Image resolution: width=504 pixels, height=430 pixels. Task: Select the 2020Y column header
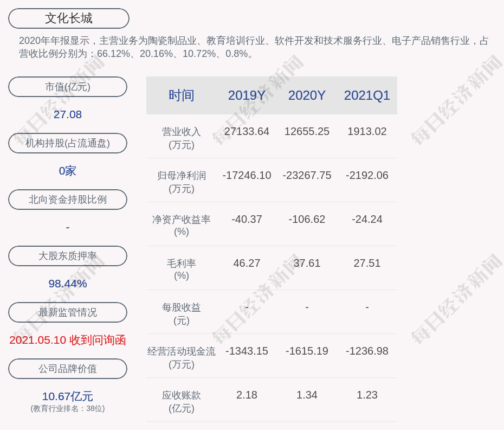[307, 95]
